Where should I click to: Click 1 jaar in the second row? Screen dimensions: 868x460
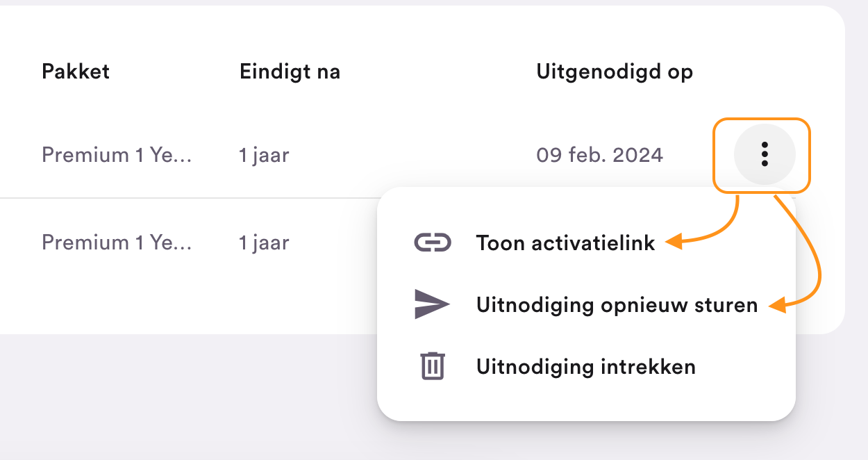pyautogui.click(x=264, y=243)
